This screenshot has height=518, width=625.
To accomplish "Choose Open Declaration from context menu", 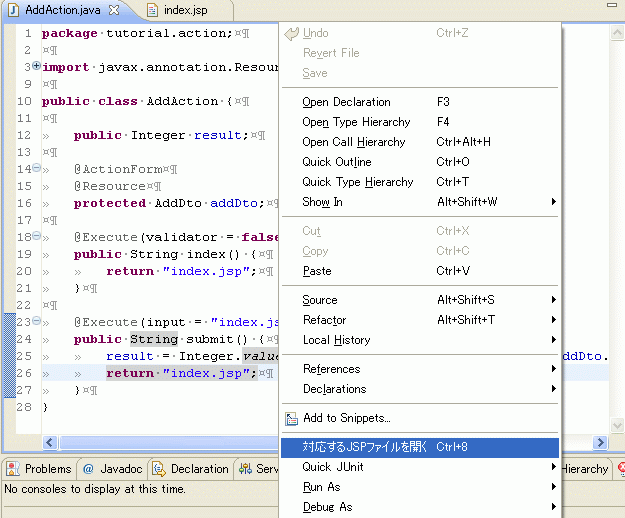I will click(x=420, y=102).
